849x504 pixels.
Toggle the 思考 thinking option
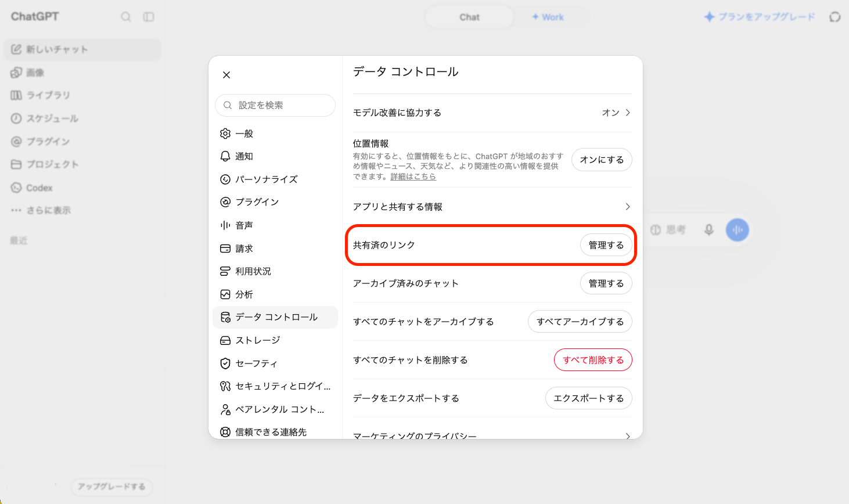pos(668,230)
